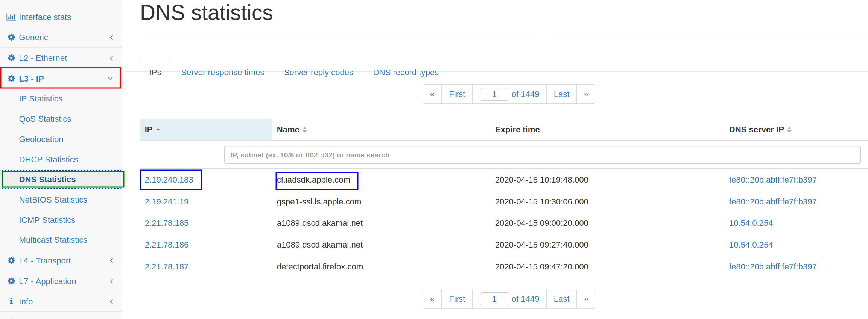Click the Expire time column header
Screen dimensions: 868x319
pos(517,130)
